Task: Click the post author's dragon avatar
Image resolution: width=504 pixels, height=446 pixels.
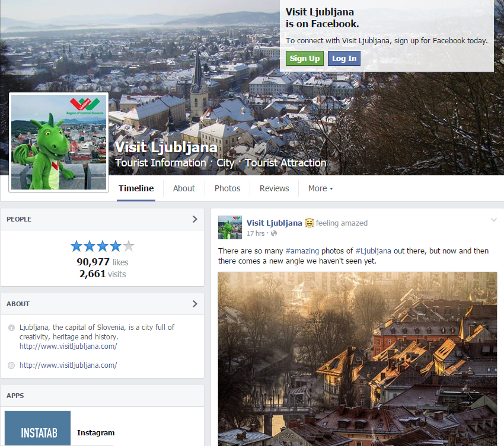Action: (230, 227)
